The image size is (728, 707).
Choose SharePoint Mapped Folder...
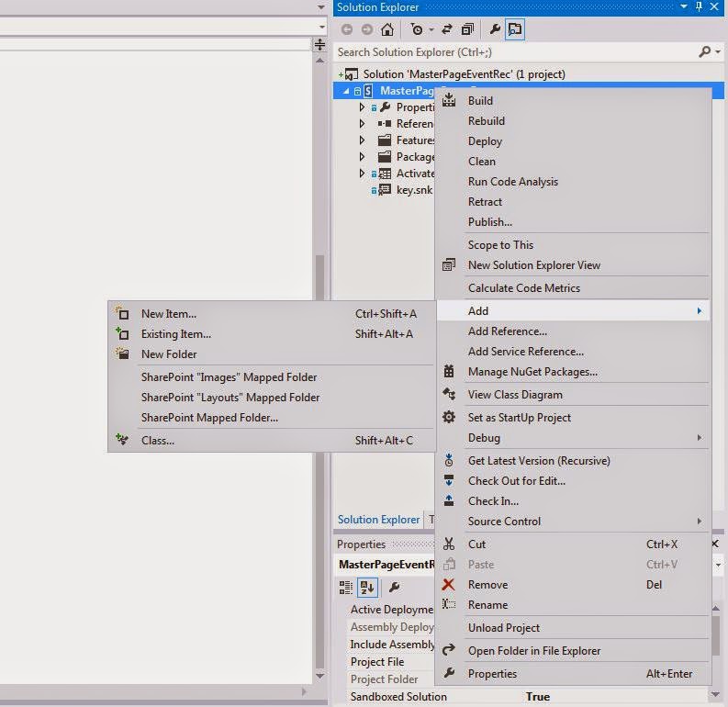coord(272,418)
